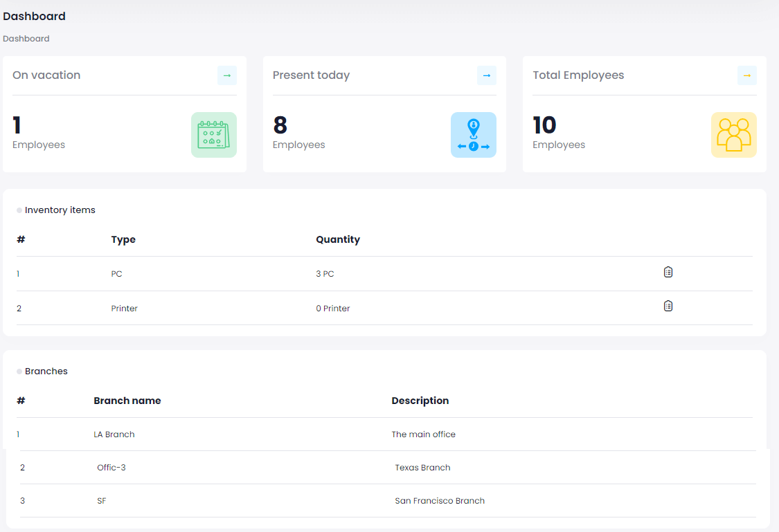Click the Inventory items section heading

pyautogui.click(x=60, y=210)
